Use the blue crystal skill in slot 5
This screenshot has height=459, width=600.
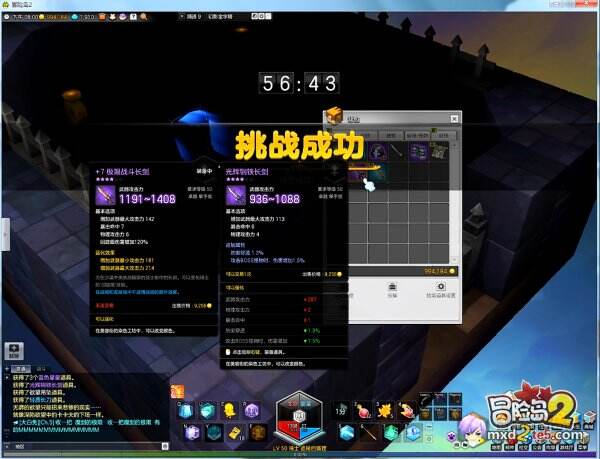click(347, 432)
